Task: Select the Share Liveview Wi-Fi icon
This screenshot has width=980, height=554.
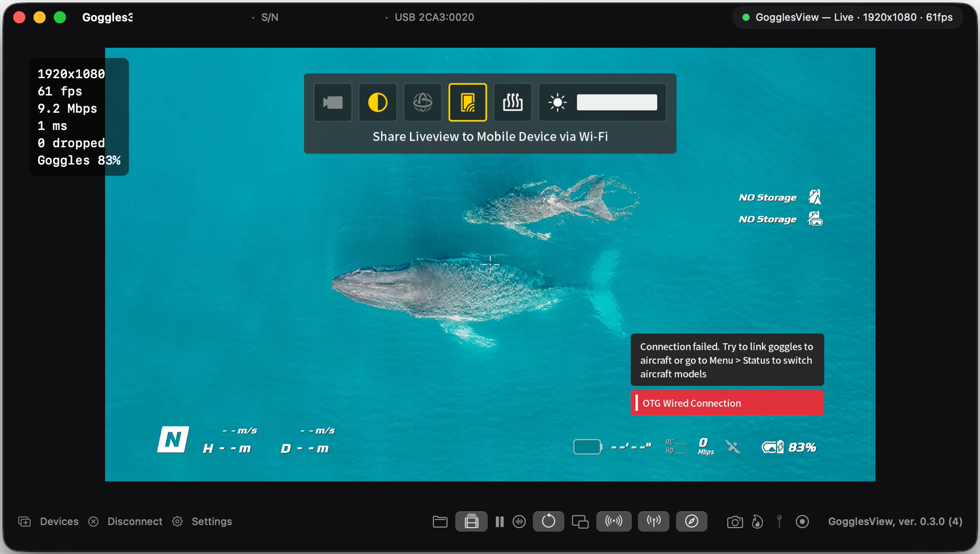Action: pyautogui.click(x=467, y=103)
